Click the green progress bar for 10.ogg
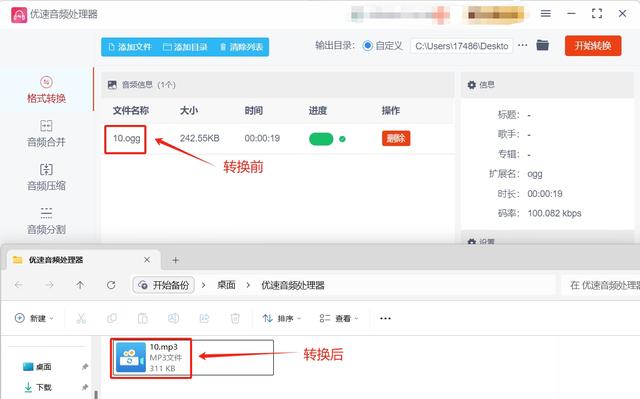This screenshot has height=399, width=640. pyautogui.click(x=321, y=139)
